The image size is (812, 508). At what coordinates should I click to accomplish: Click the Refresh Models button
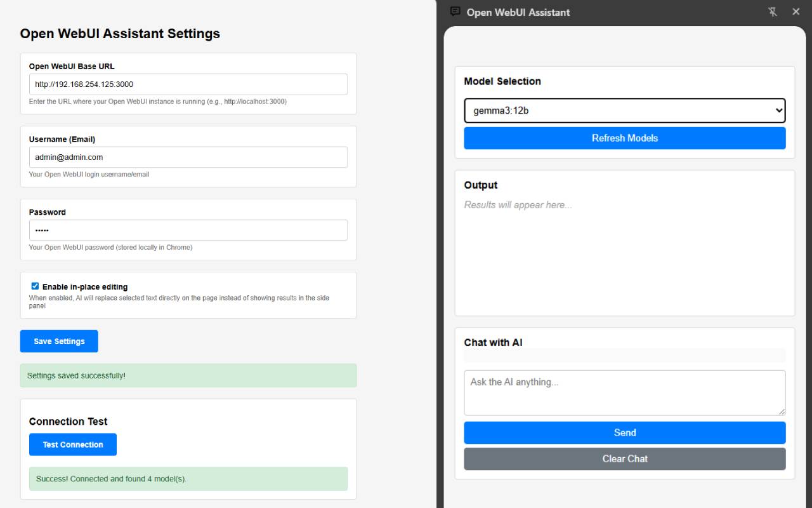625,138
